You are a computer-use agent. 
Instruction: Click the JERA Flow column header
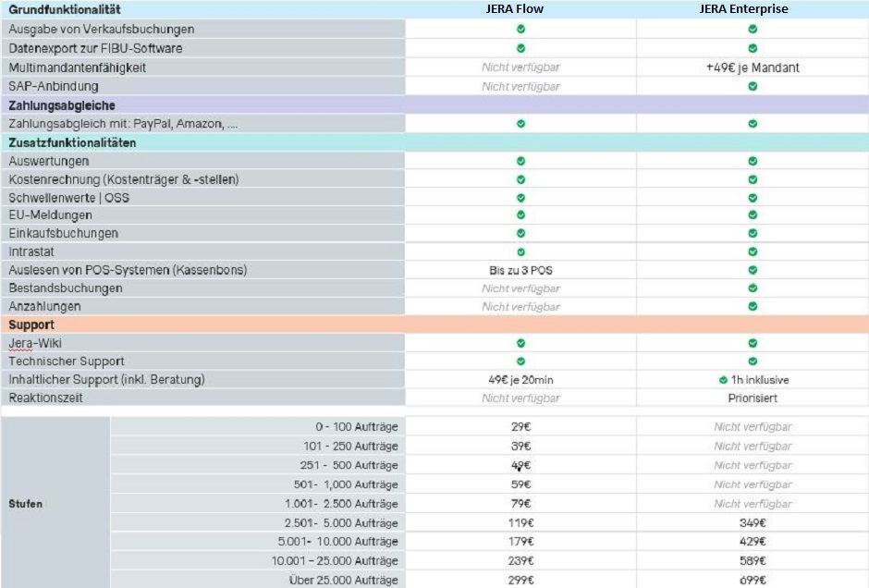point(520,9)
